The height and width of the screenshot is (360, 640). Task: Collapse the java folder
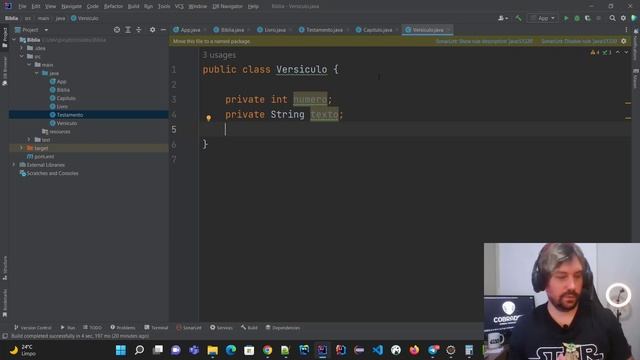coord(37,73)
